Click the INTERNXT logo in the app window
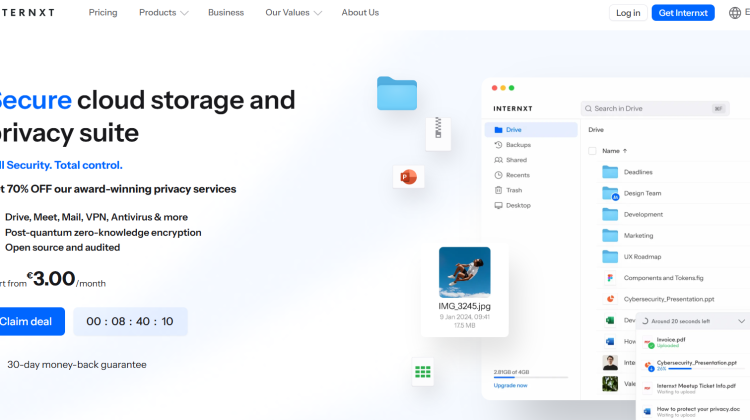Image resolution: width=750 pixels, height=420 pixels. click(x=513, y=109)
